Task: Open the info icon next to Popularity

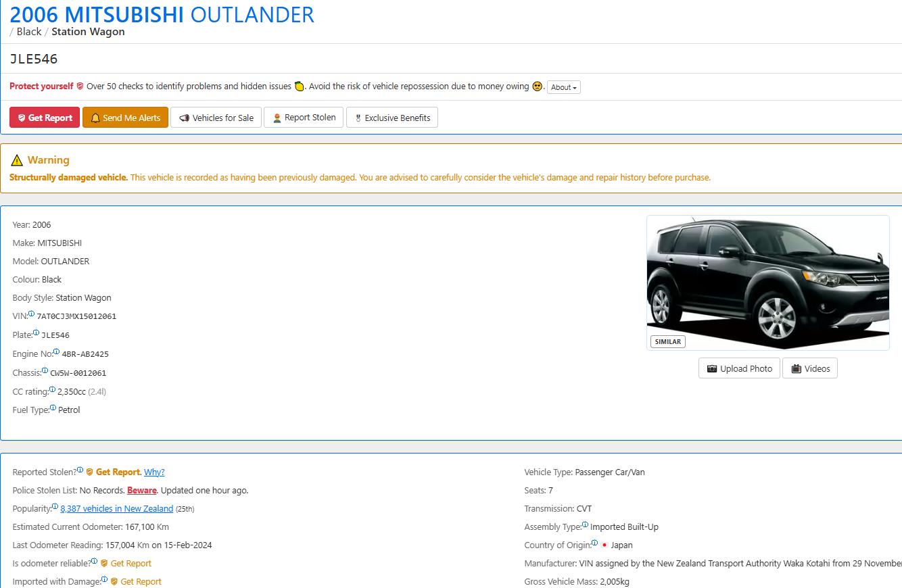Action: (55, 506)
